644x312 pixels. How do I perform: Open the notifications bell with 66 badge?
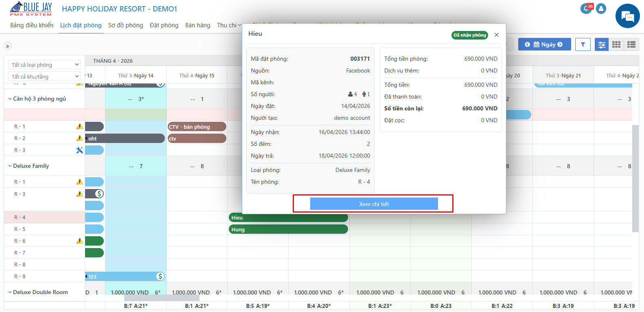(586, 8)
